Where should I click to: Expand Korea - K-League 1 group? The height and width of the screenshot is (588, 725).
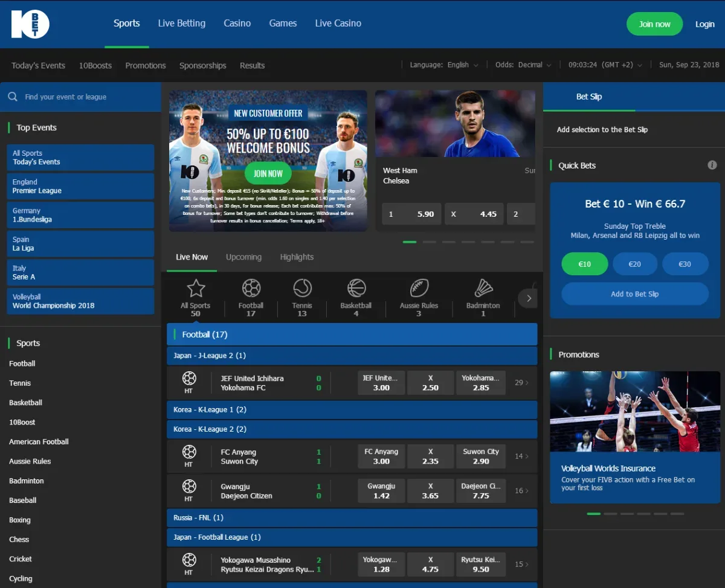pyautogui.click(x=352, y=410)
